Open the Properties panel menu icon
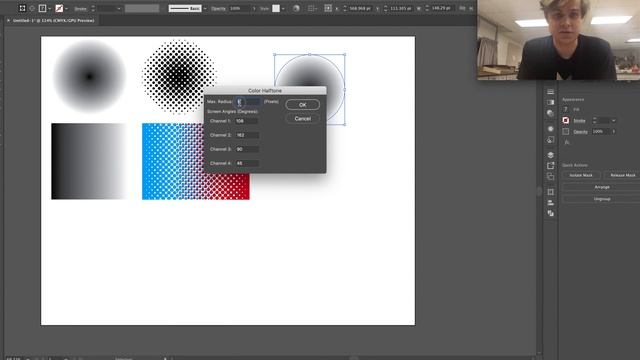The width and height of the screenshot is (640, 360). pos(551,92)
